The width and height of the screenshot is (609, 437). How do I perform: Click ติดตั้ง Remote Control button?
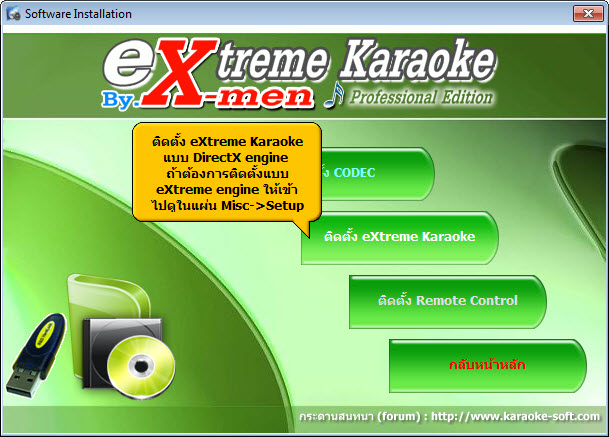(448, 301)
